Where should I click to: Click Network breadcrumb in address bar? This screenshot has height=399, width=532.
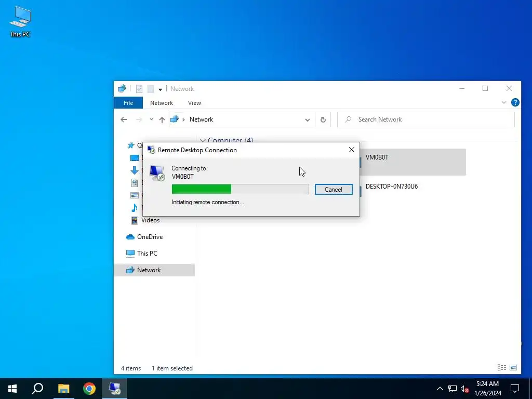coord(201,119)
